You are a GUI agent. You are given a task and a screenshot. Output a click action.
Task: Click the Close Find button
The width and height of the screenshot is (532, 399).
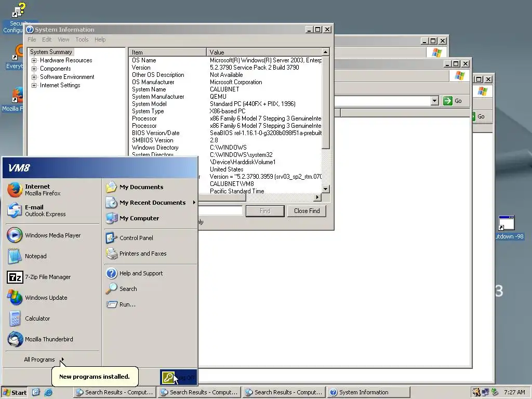point(307,211)
